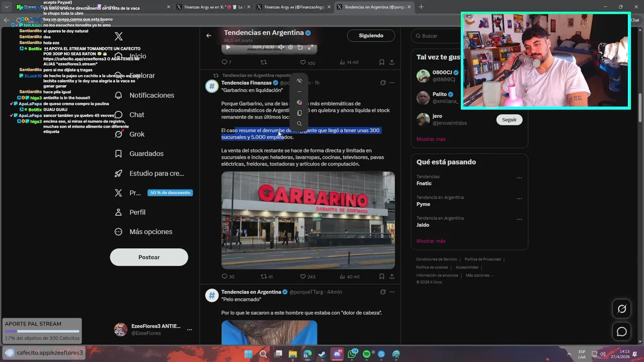Screen dimensions: 644x362
Task: Click hide icon in selection popup menu
Action: (299, 81)
